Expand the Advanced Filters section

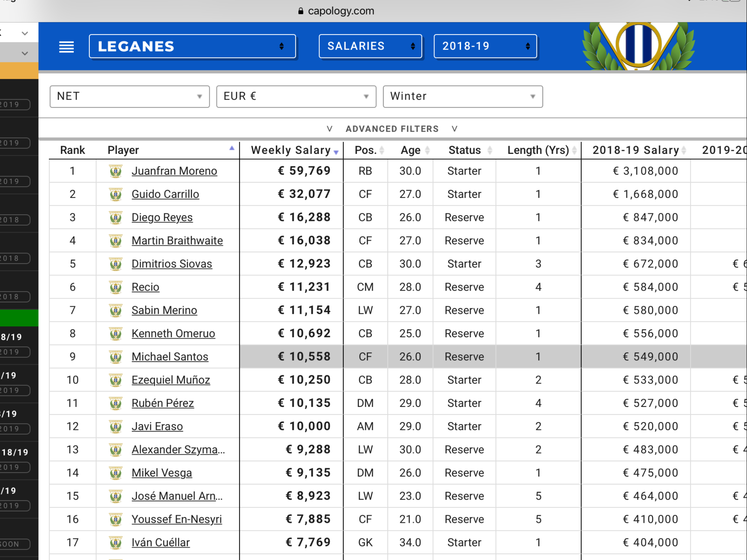pos(392,129)
